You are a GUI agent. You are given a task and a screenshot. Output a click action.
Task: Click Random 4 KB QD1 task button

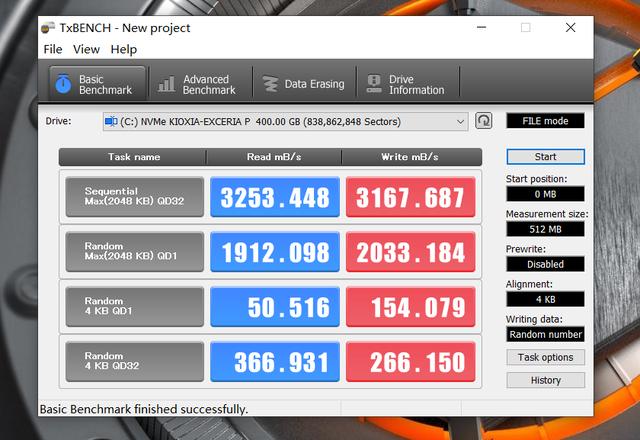[135, 306]
